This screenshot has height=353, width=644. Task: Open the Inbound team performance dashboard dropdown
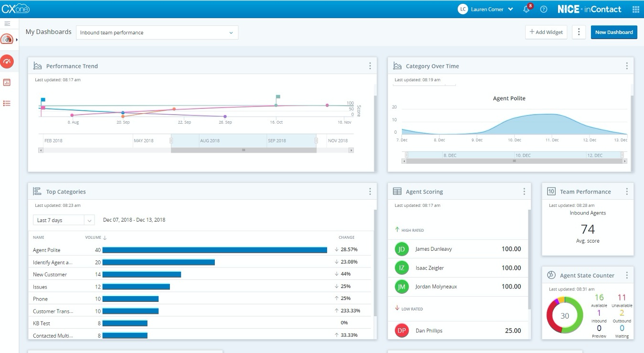(x=157, y=32)
